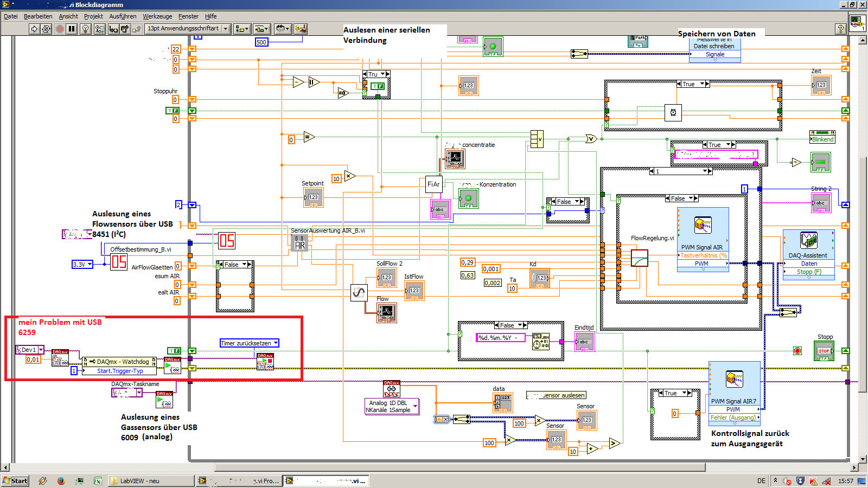Click the context help question mark icon
This screenshot has height=488, width=868.
coord(841,29)
